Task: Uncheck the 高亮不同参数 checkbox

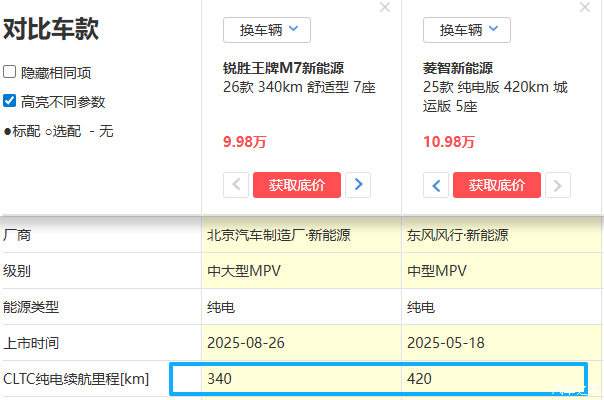Action: [10, 101]
